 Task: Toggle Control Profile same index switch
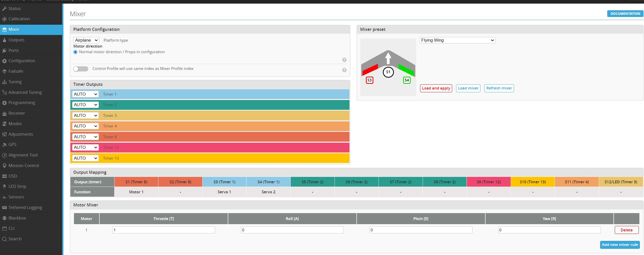pos(81,69)
